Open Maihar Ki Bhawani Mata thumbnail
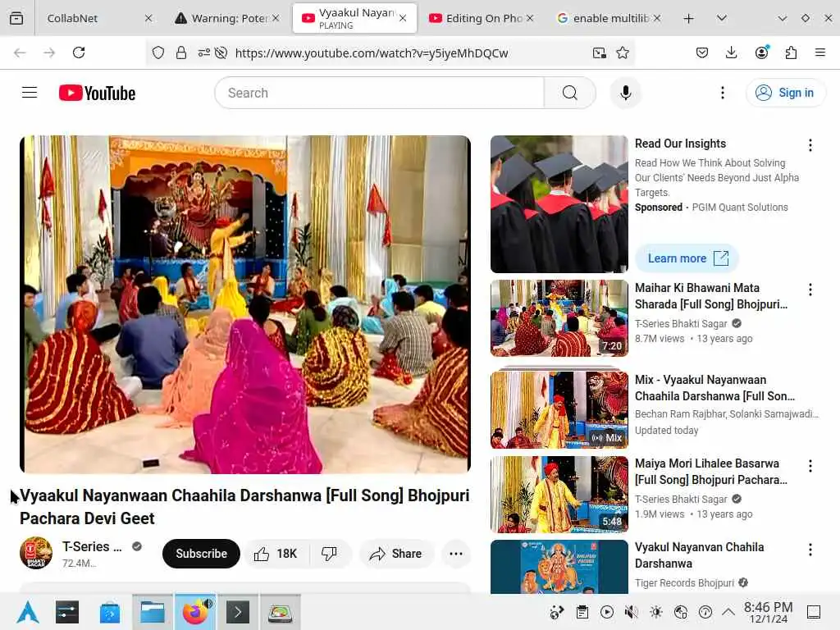The height and width of the screenshot is (630, 840). [559, 318]
